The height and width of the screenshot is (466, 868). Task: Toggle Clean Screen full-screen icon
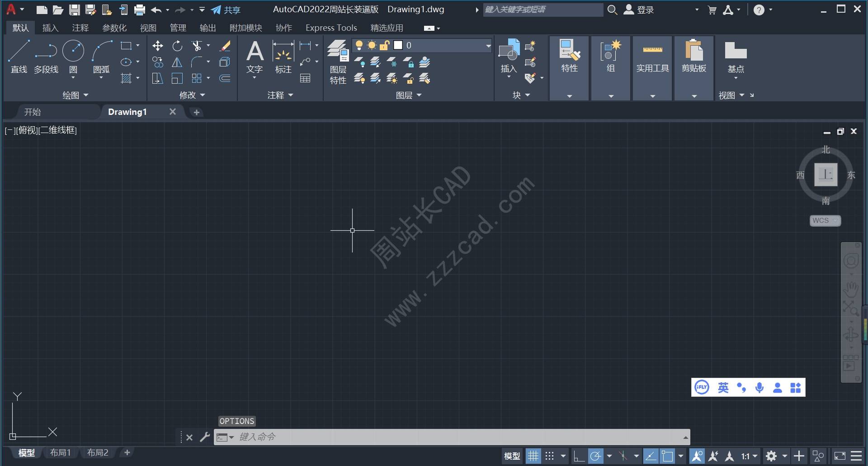pyautogui.click(x=840, y=456)
